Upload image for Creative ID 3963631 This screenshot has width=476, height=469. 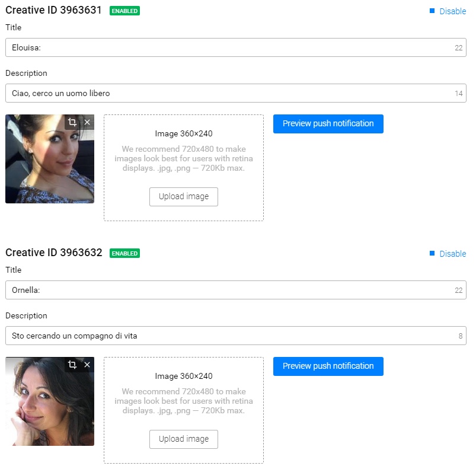tap(184, 197)
